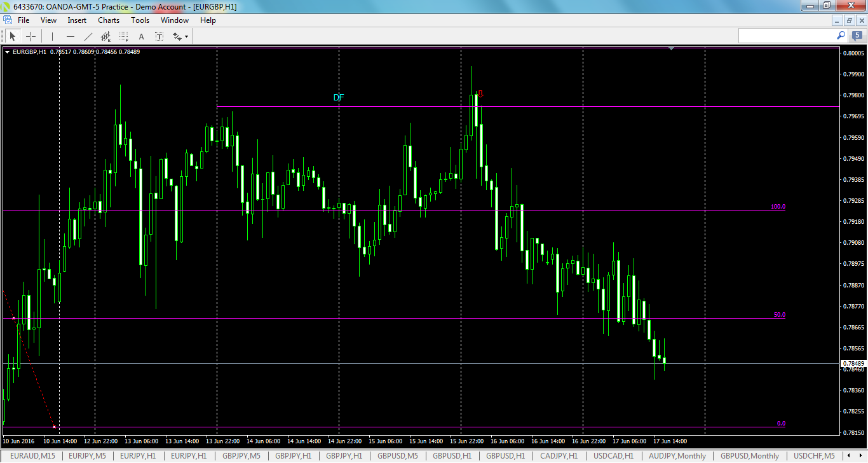Open the Arrows tool dropdown

coord(185,36)
